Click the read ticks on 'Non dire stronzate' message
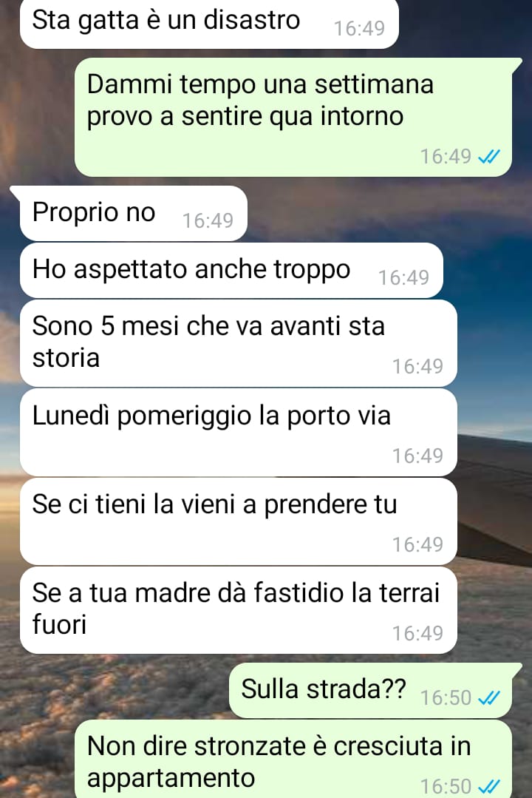Screen dimensions: 532x798 tap(489, 787)
